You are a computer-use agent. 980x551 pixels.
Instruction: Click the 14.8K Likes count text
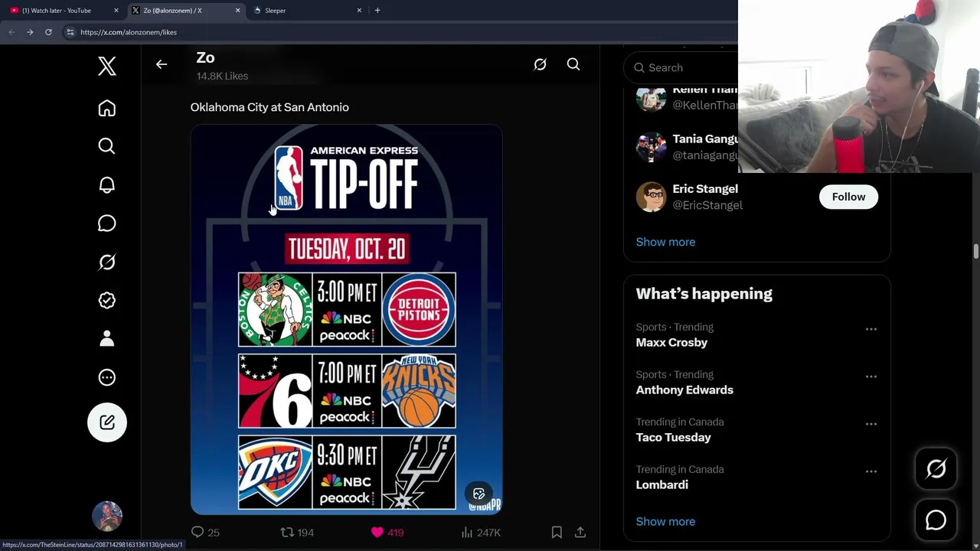[222, 76]
